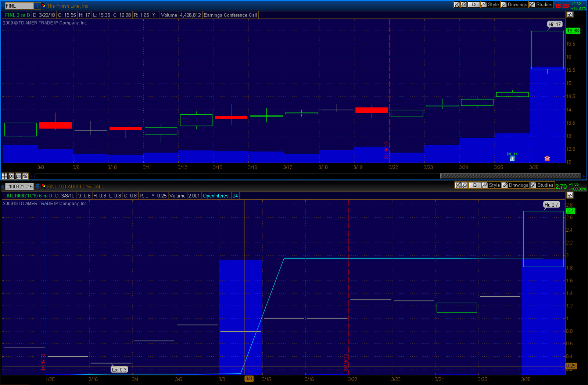Click the Lo: 0.3 low label bubble
The image size is (588, 385).
click(119, 370)
